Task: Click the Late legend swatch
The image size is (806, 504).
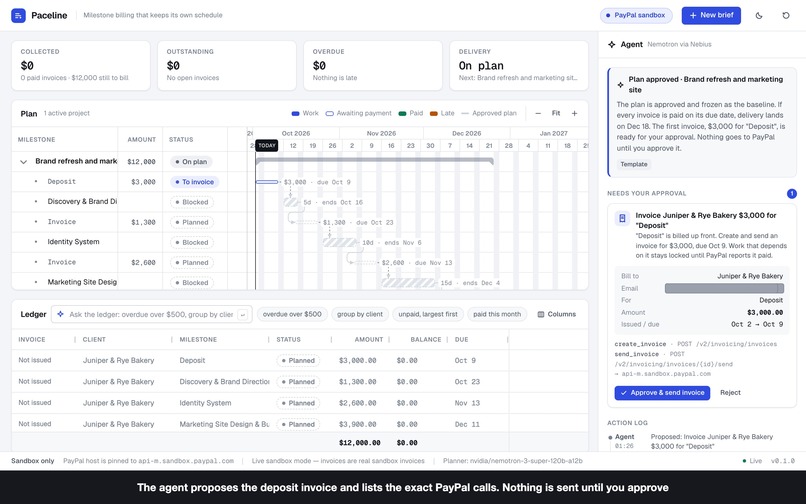Action: (x=433, y=113)
